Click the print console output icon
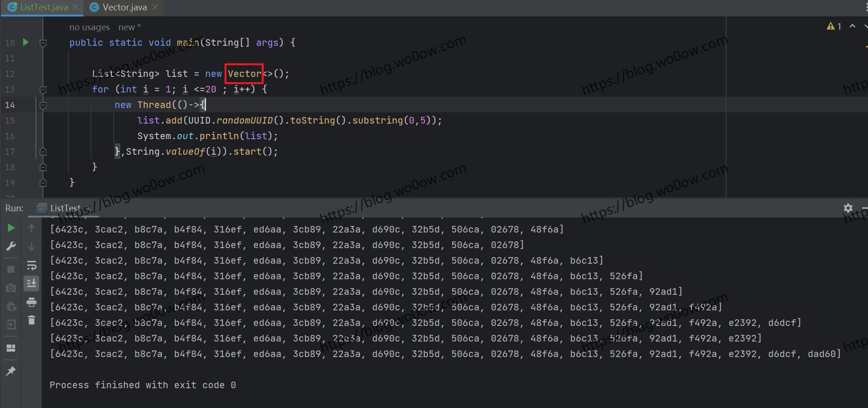The height and width of the screenshot is (408, 868). (32, 302)
